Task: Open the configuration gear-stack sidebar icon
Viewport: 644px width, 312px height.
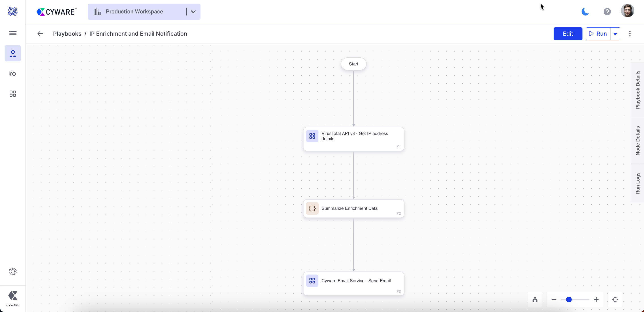Action: point(13,74)
